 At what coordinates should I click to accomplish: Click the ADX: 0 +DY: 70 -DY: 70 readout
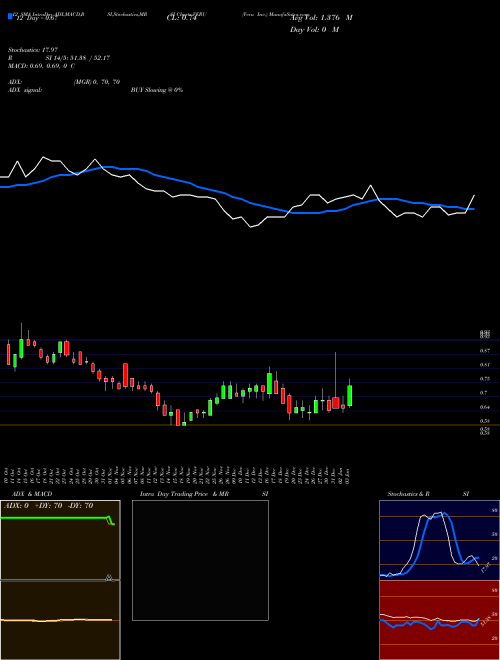(48, 506)
